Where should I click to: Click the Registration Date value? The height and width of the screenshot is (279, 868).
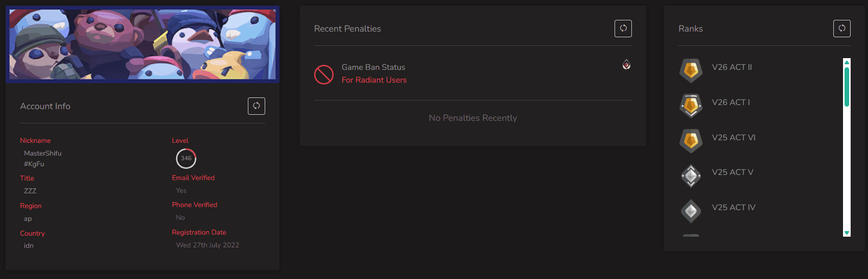(208, 245)
